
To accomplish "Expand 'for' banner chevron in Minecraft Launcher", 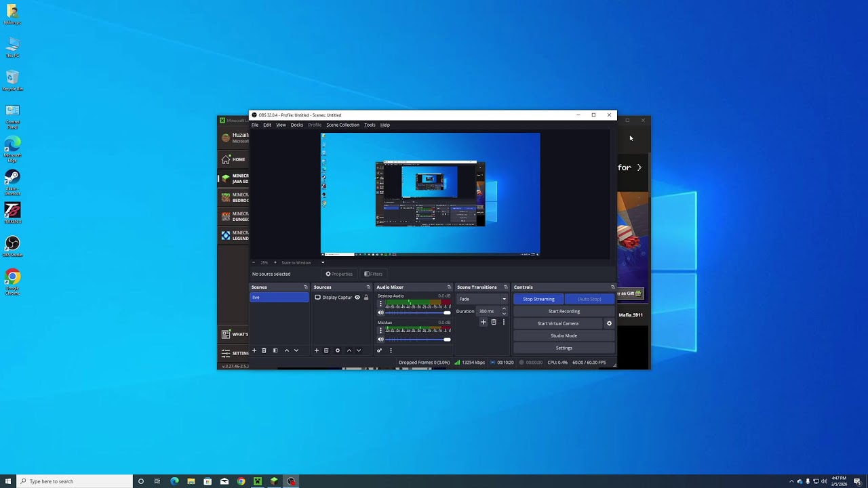I will pyautogui.click(x=639, y=167).
